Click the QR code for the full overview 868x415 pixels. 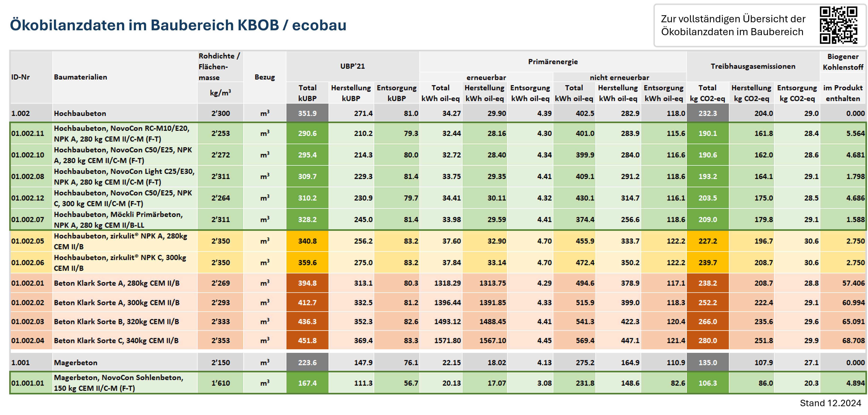838,25
